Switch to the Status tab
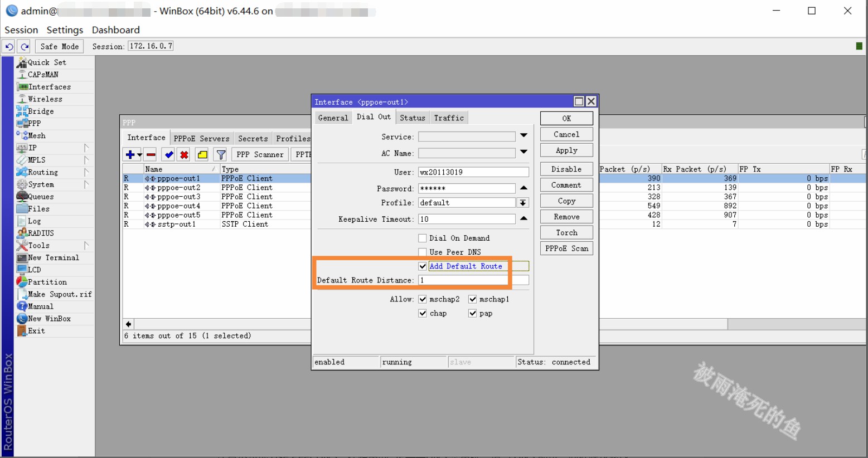868x458 pixels. pyautogui.click(x=412, y=118)
